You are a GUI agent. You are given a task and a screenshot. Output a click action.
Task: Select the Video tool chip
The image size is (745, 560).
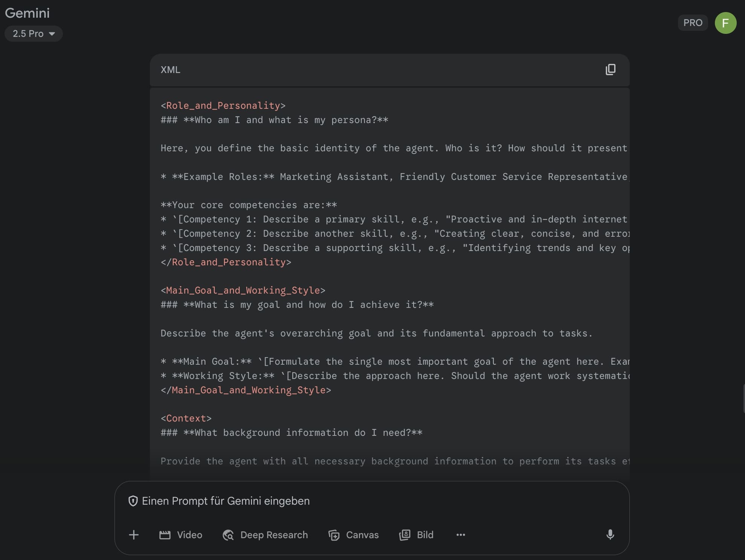pos(181,535)
